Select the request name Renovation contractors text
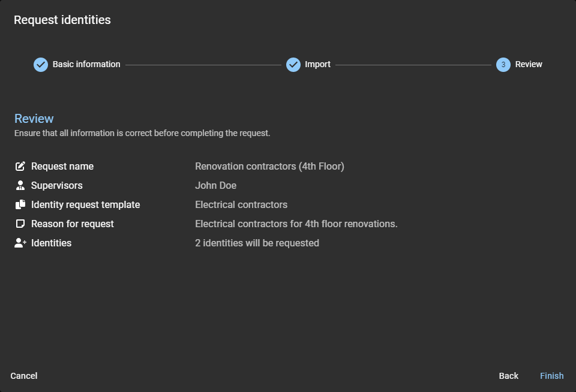The image size is (576, 392). click(269, 166)
